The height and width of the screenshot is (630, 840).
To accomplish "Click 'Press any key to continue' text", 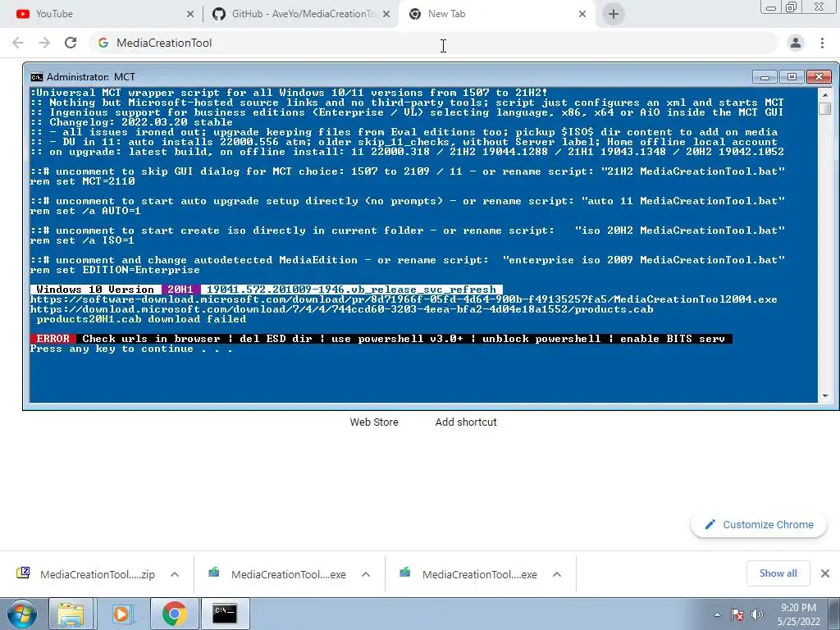I will point(131,349).
